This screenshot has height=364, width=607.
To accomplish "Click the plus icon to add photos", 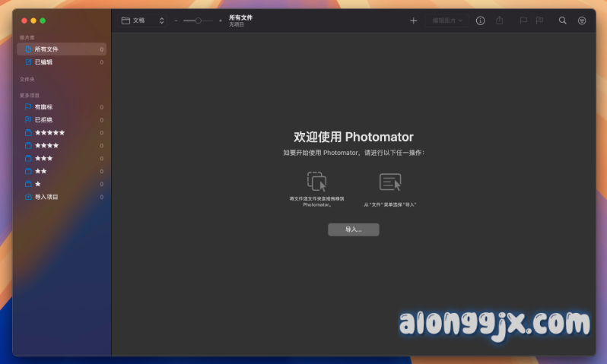I will coord(414,21).
